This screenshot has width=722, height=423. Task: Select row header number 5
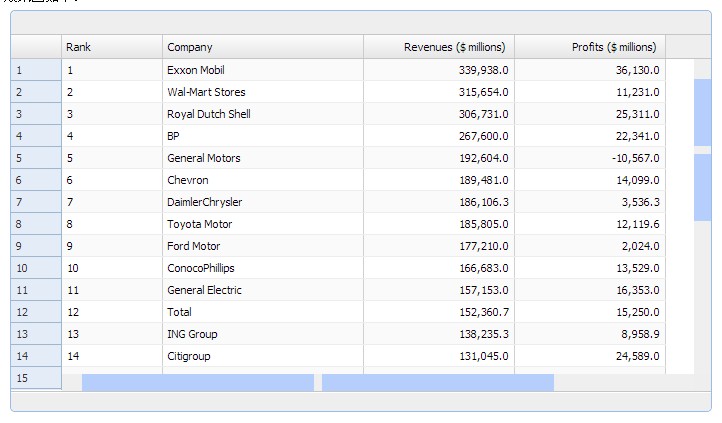tap(36, 158)
